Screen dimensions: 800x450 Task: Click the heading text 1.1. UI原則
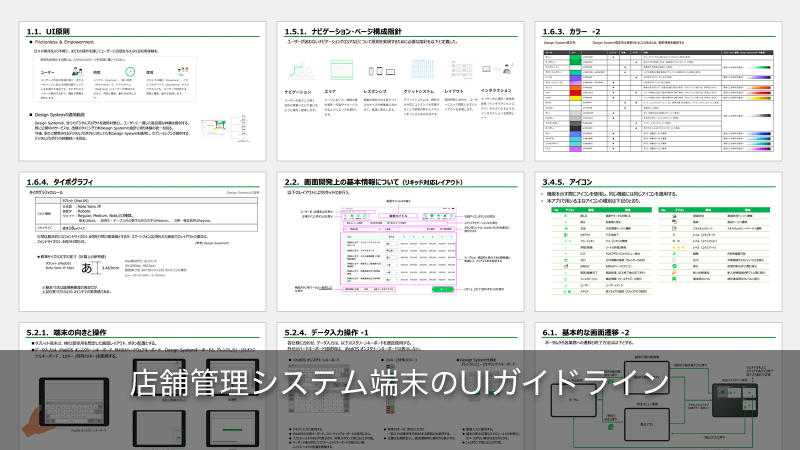coord(48,31)
